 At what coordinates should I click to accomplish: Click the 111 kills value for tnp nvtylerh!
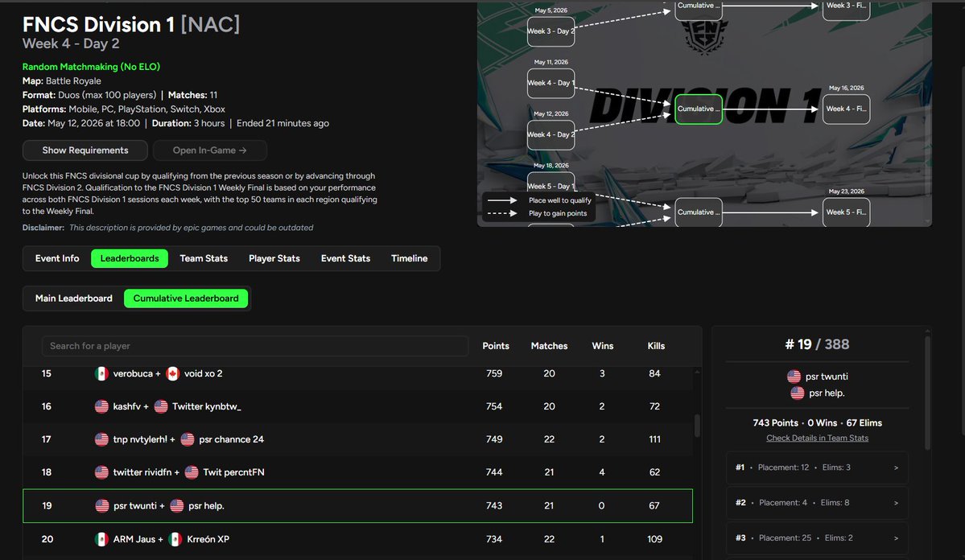(655, 439)
